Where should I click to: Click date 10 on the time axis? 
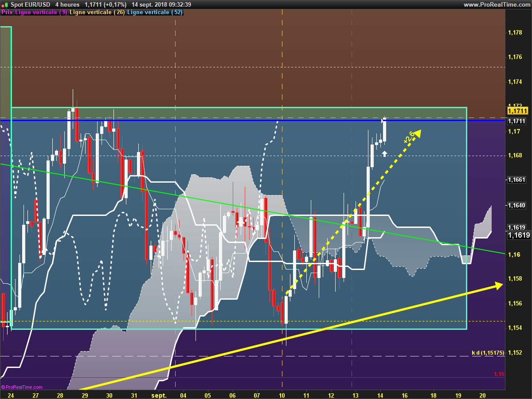point(282,395)
